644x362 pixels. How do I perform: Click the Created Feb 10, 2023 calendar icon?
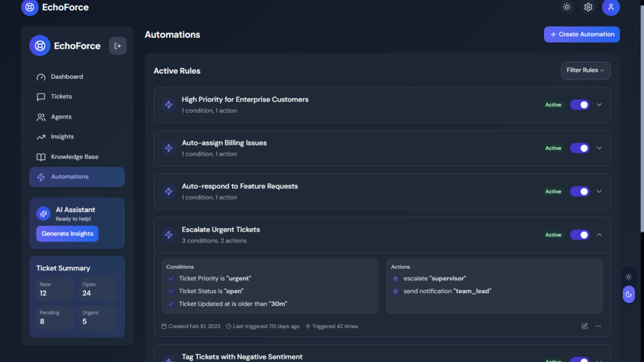(164, 326)
